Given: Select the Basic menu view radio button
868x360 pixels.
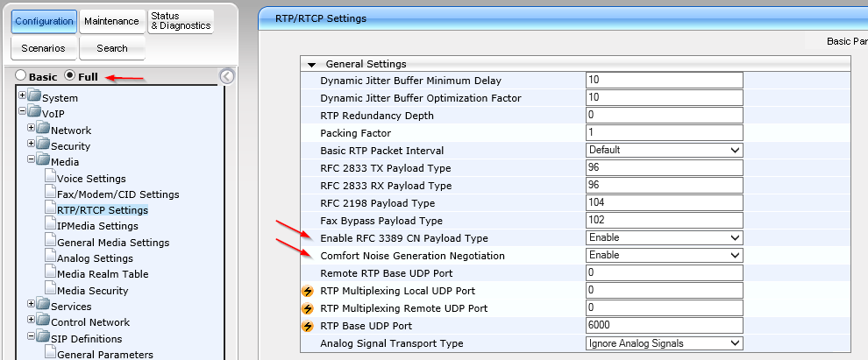Looking at the screenshot, I should 20,75.
